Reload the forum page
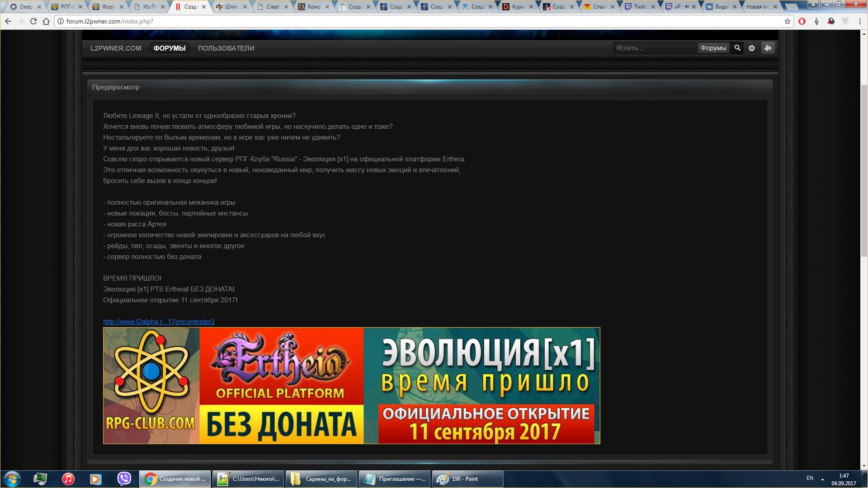 point(33,21)
